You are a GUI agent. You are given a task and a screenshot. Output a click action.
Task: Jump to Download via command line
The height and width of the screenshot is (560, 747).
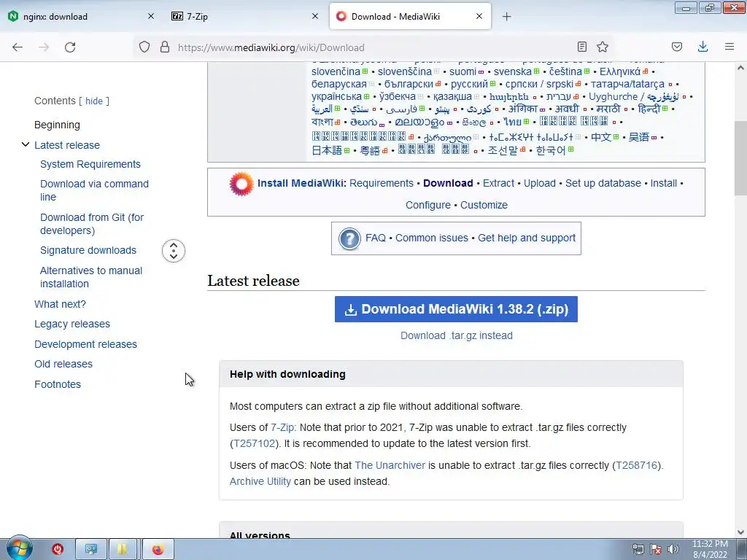coord(94,190)
